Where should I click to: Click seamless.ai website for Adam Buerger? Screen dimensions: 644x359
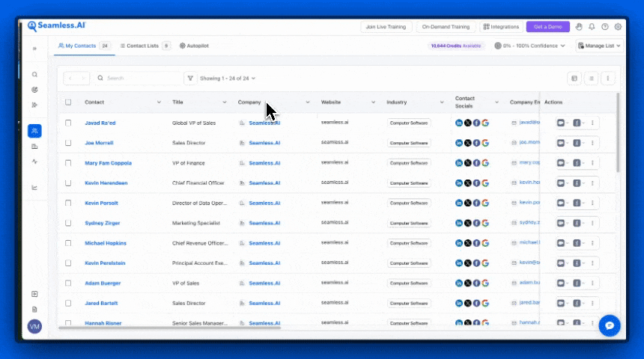(335, 282)
